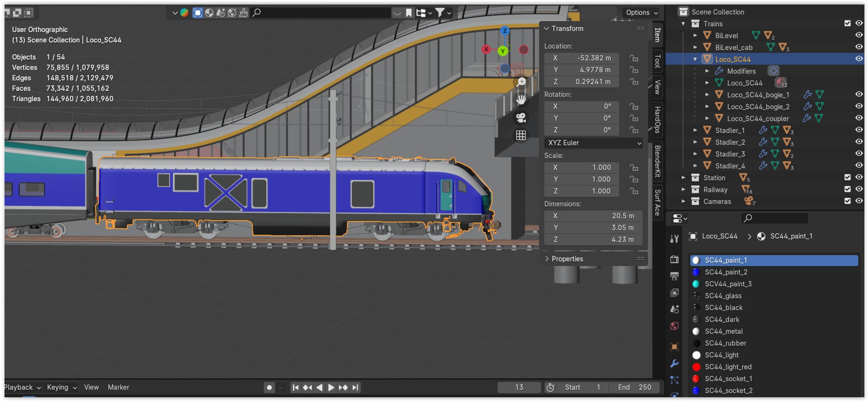
Task: Open the HardOps sidebar tab
Action: pyautogui.click(x=658, y=120)
